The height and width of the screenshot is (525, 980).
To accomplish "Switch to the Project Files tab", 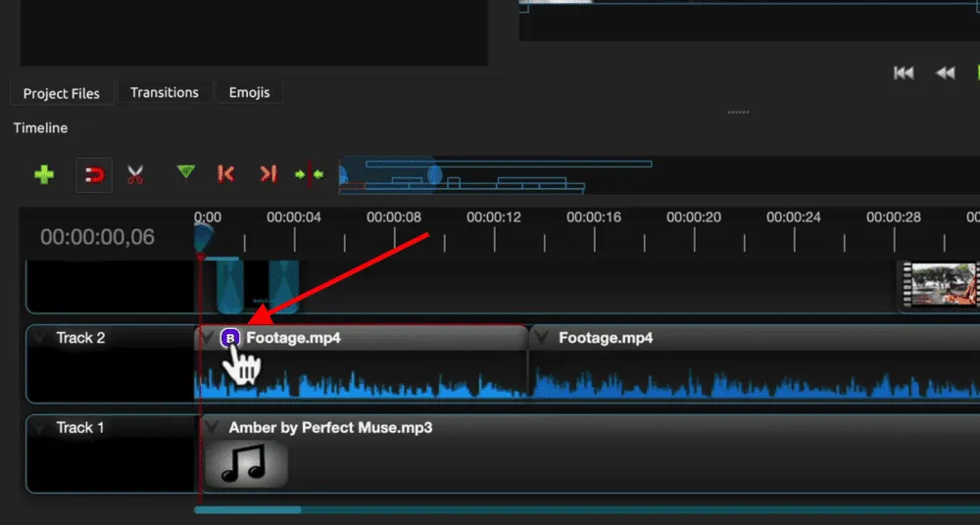I will coord(62,93).
